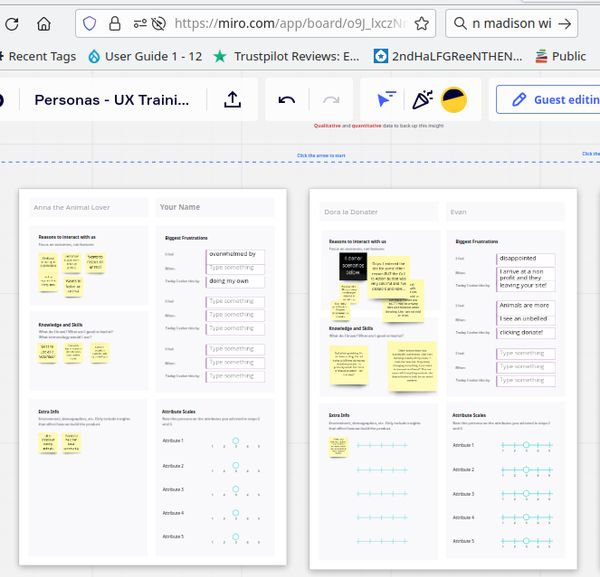Image resolution: width=600 pixels, height=577 pixels.
Task: Select the 'Dora la Donater' persona title
Action: point(351,212)
